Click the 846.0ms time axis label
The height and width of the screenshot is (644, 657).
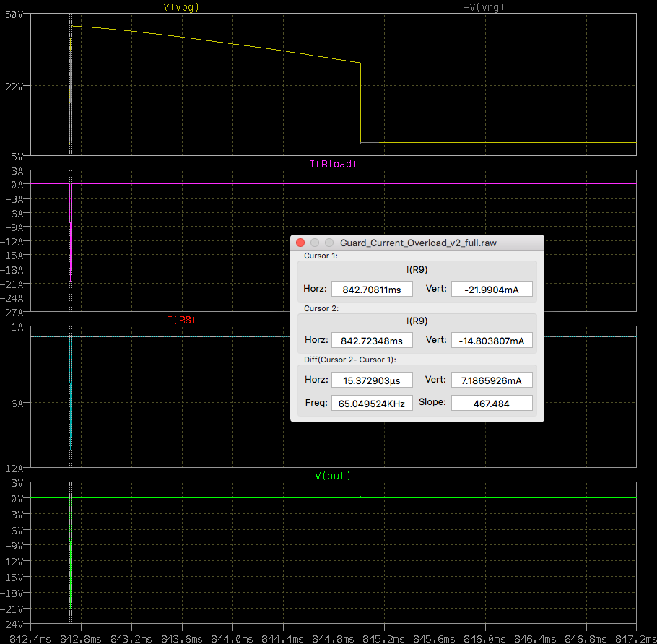point(484,639)
